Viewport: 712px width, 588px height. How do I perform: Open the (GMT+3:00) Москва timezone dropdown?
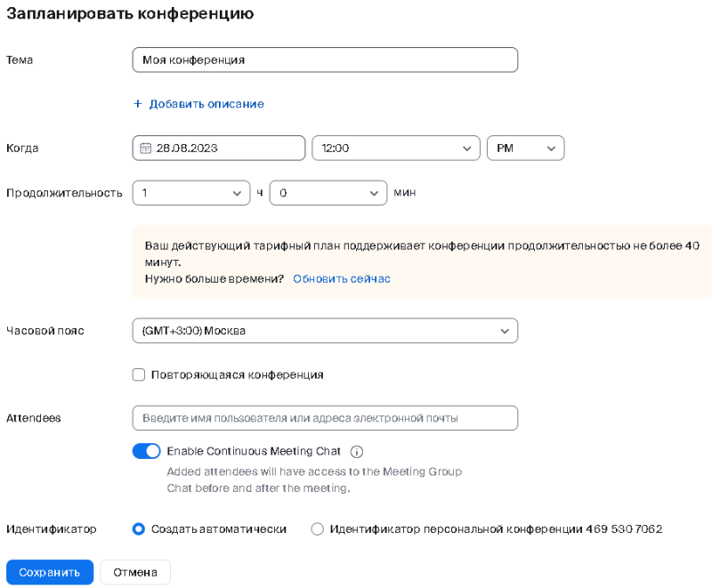pyautogui.click(x=325, y=331)
